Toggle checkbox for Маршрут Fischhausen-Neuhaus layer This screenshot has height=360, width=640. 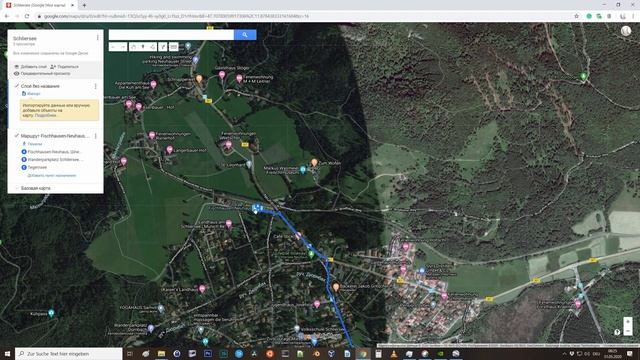[x=17, y=136]
